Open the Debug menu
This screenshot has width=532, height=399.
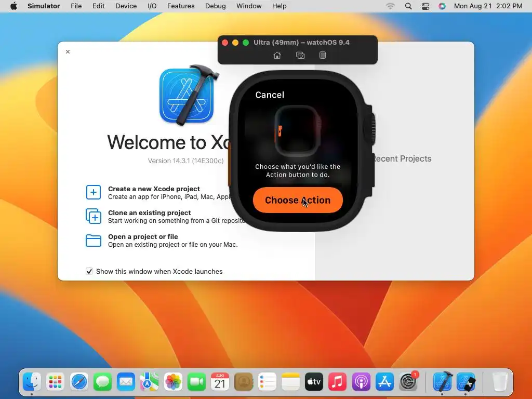215,6
